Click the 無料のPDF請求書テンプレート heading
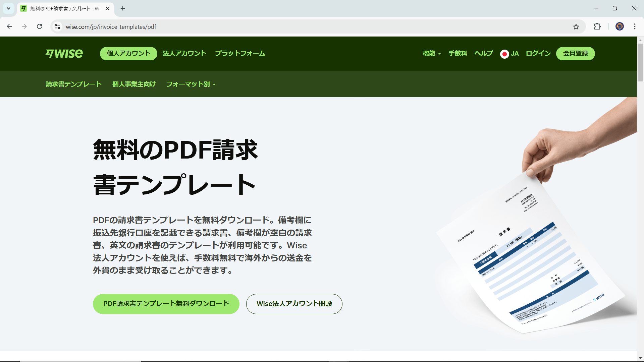Screen dimensions: 644x362 175,167
